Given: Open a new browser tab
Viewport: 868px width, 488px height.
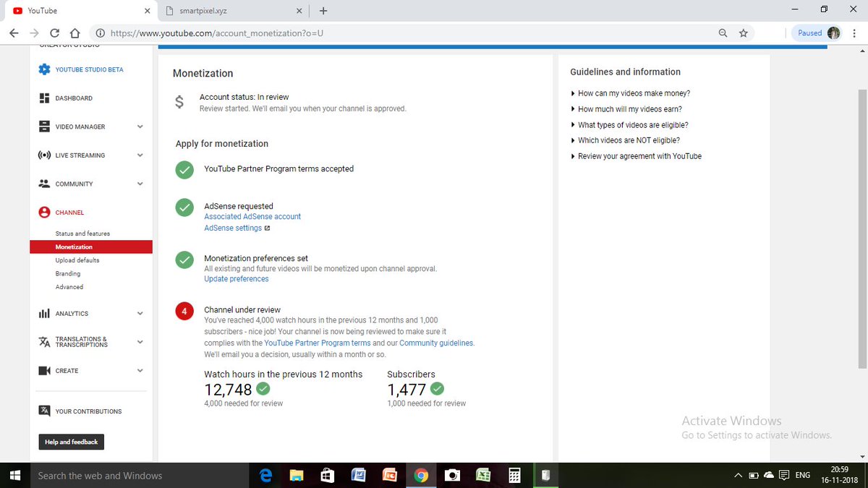Looking at the screenshot, I should [x=323, y=11].
